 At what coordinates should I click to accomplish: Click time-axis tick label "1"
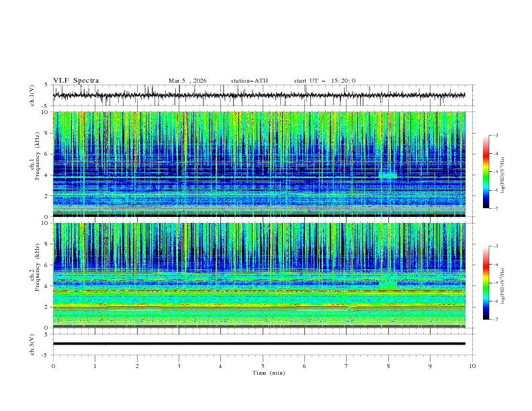(95, 366)
